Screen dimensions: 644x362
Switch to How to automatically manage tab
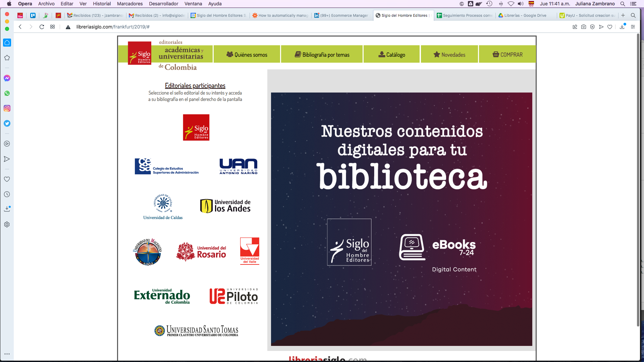click(280, 15)
